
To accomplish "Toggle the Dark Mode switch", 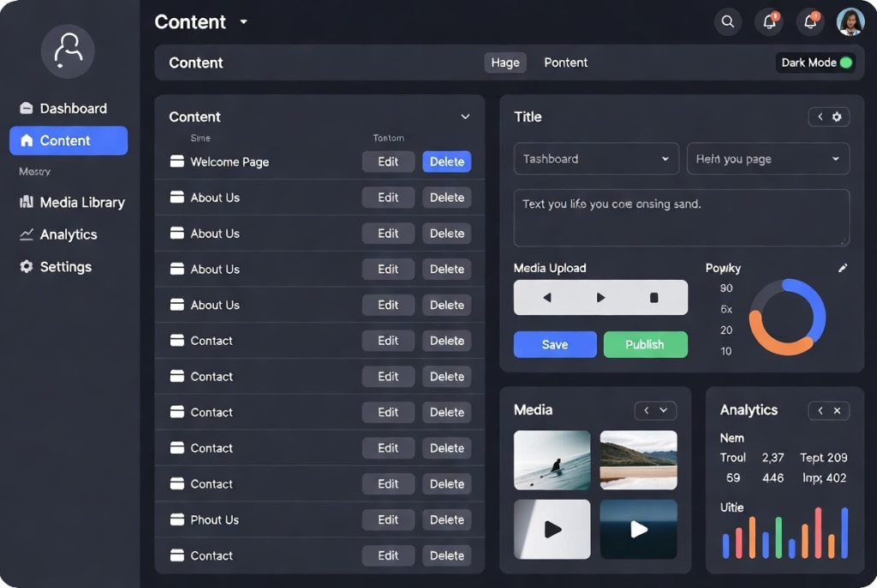I will [845, 62].
